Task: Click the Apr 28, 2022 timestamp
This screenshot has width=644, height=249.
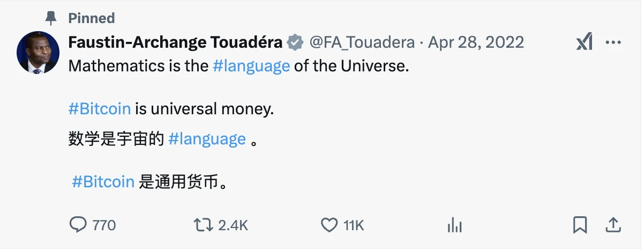Action: (x=476, y=42)
